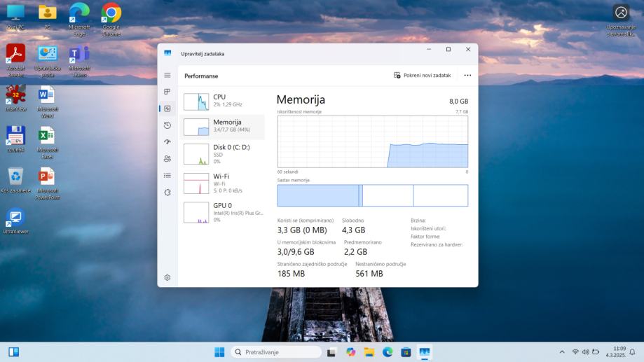Click the '2,2 GB' cached value
The image size is (644, 362).
356,252
